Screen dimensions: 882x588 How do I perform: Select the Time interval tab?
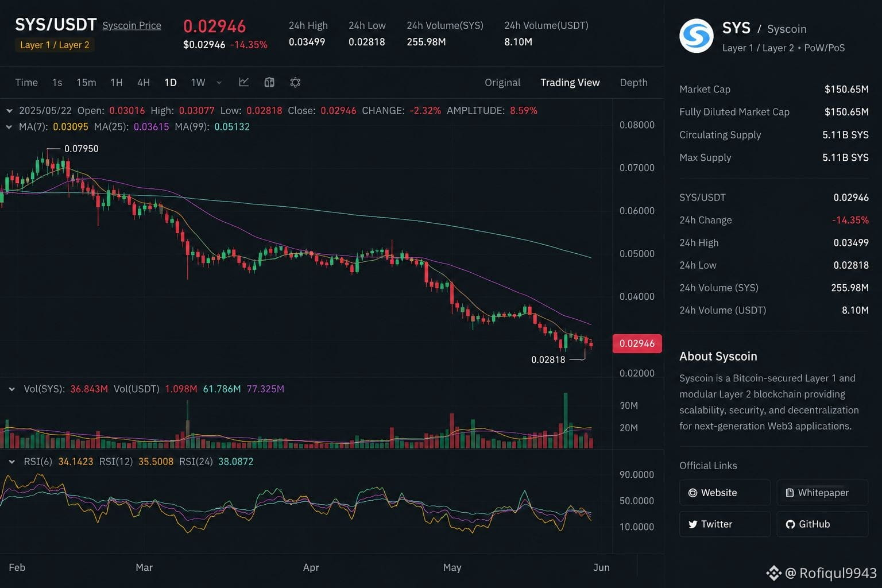(x=26, y=82)
